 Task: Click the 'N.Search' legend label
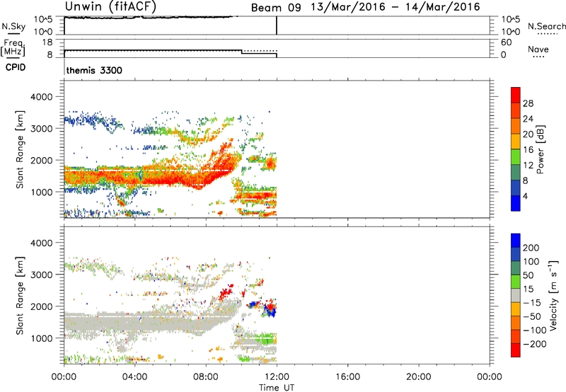point(546,26)
